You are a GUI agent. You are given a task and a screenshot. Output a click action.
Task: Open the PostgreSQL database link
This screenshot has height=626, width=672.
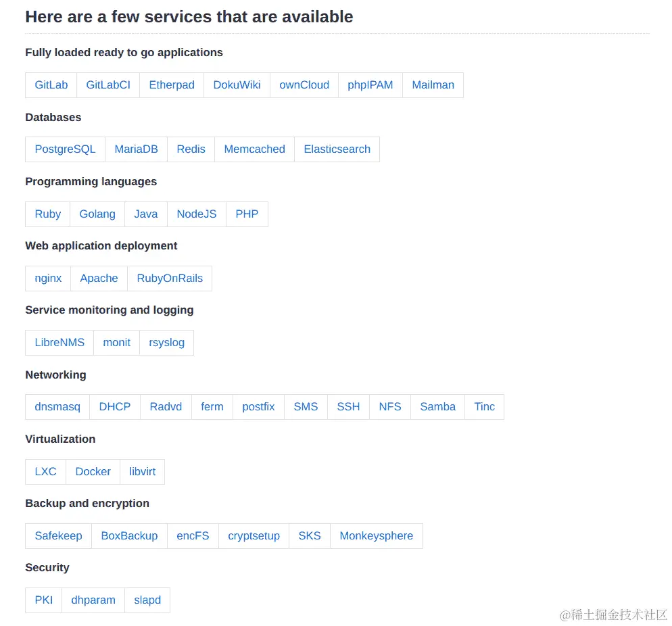coord(65,149)
